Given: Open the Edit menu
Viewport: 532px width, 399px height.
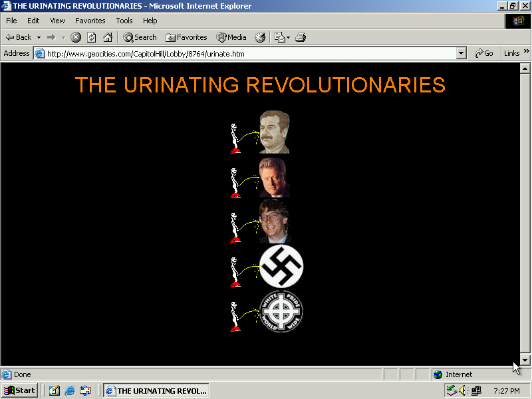Looking at the screenshot, I should pyautogui.click(x=33, y=21).
